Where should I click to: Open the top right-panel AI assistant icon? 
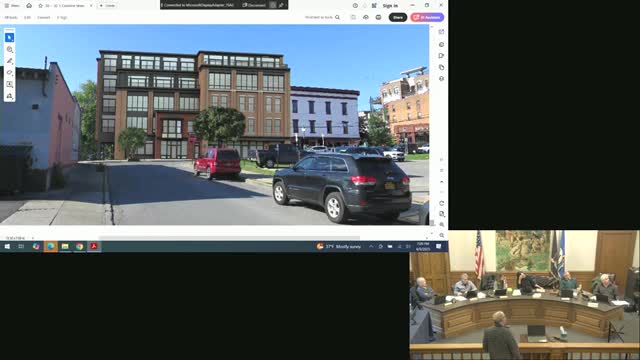[441, 32]
